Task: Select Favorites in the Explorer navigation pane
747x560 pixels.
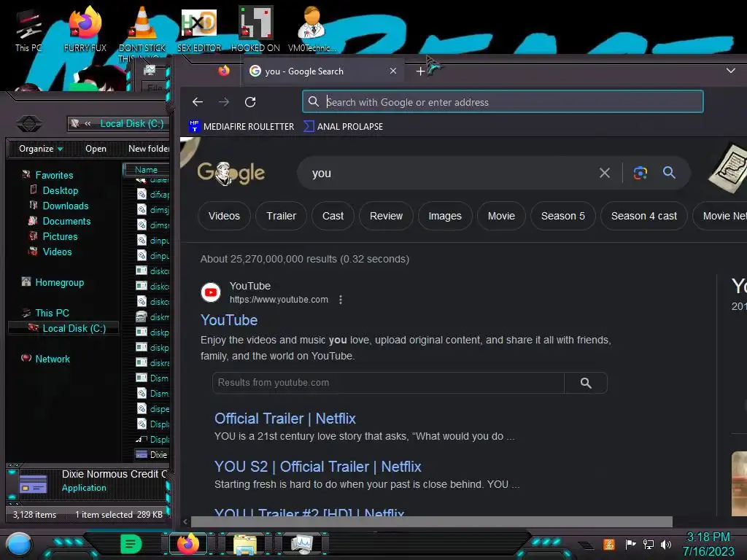Action: [54, 175]
